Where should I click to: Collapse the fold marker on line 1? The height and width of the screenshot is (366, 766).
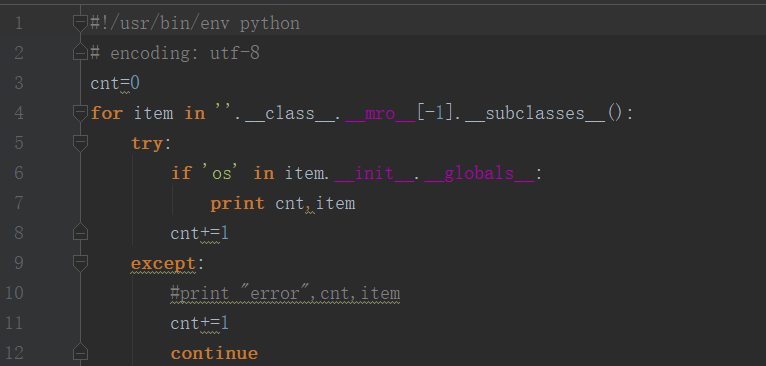coord(80,23)
